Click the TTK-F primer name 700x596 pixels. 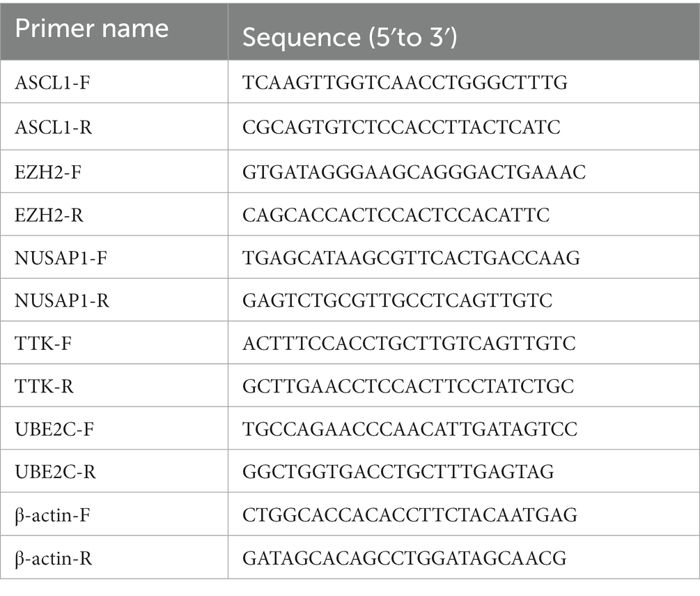43,344
